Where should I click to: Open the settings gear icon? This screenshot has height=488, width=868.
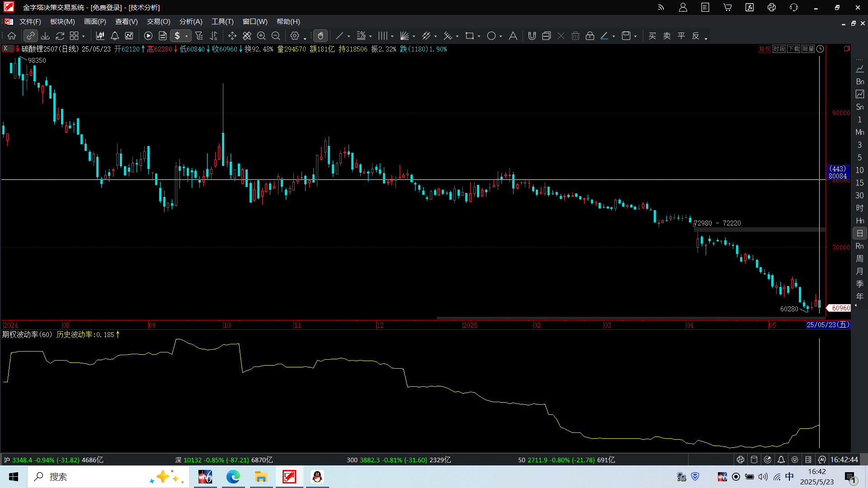pos(295,36)
